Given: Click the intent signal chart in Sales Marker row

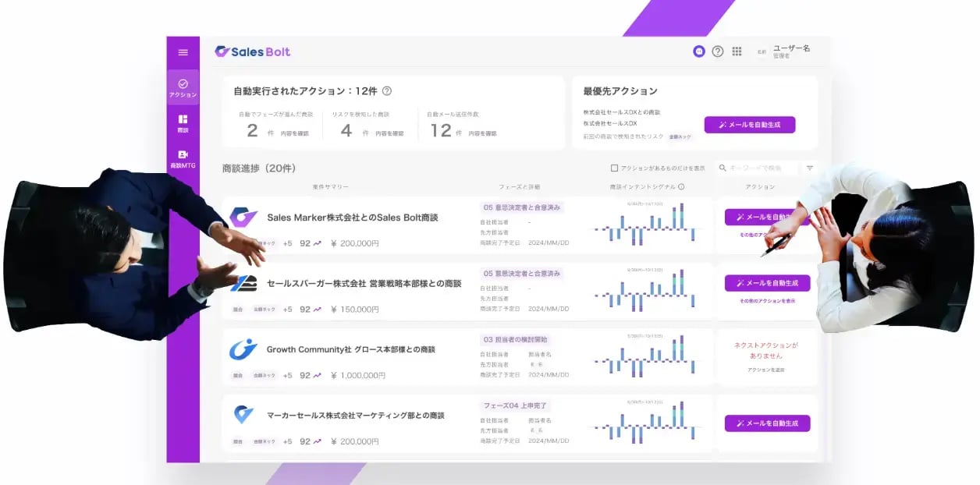Looking at the screenshot, I should (644, 225).
